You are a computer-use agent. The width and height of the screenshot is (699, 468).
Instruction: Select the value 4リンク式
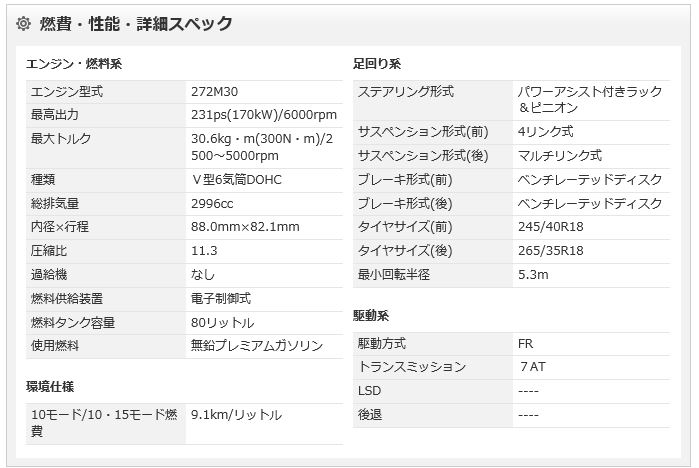tap(546, 132)
